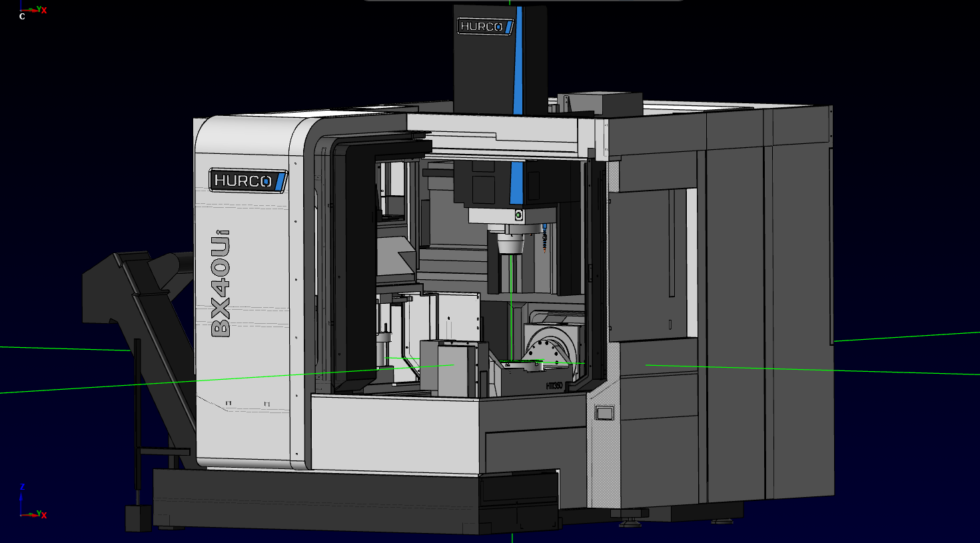Click the BX40Ui model name on the door
Screen dimensions: 980x543
pyautogui.click(x=221, y=282)
